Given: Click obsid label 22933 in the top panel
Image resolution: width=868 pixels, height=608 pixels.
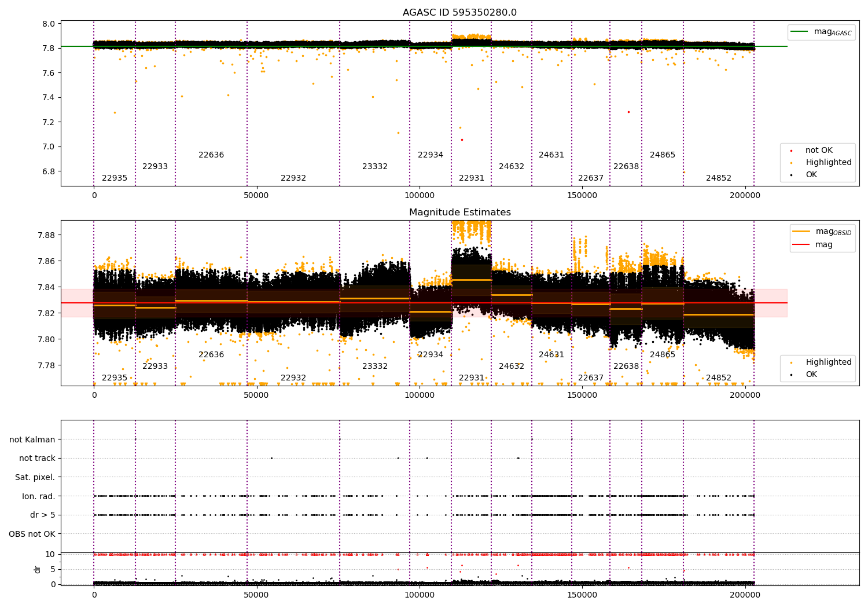Looking at the screenshot, I should (155, 167).
